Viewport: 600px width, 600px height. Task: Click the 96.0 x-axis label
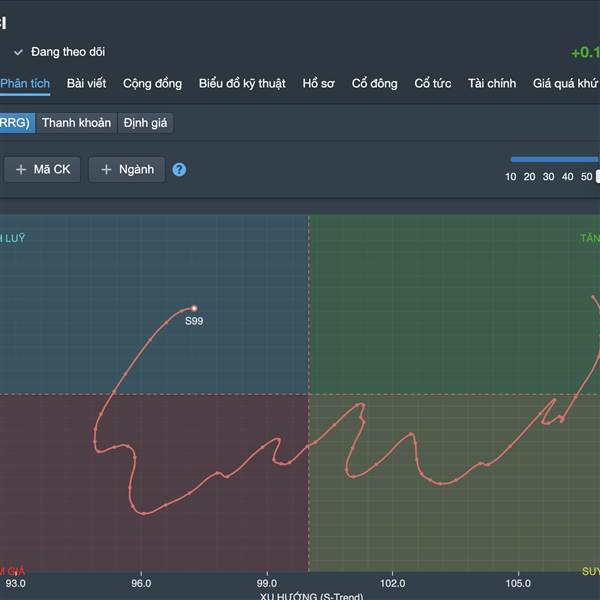click(x=141, y=584)
